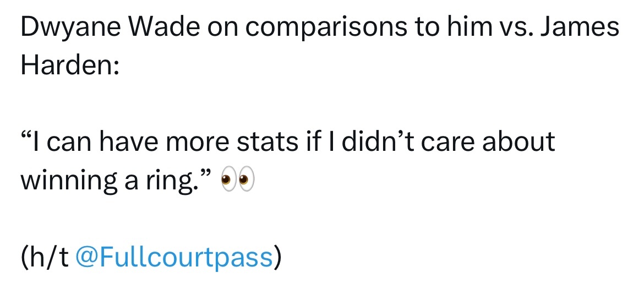This screenshot has height=305, width=644.
Task: Click the word "Dwyane" in the tweet
Action: tap(71, 28)
